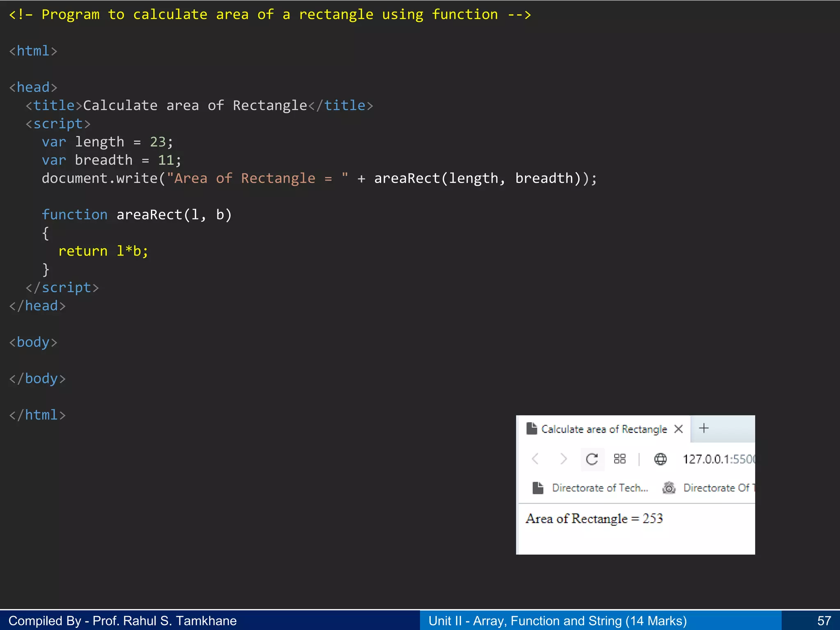The width and height of the screenshot is (840, 630).
Task: Click the page icon in the browser tab
Action: tap(532, 429)
